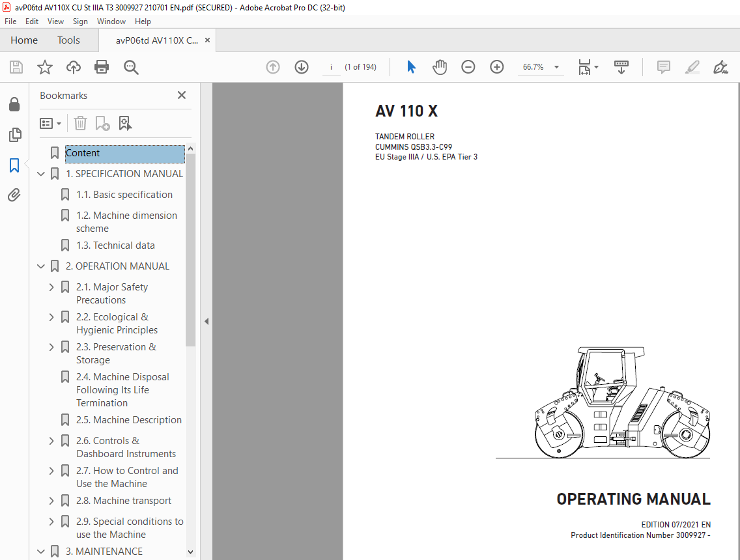740x560 pixels.
Task: Collapse navigation pane with divider arrow
Action: [206, 321]
